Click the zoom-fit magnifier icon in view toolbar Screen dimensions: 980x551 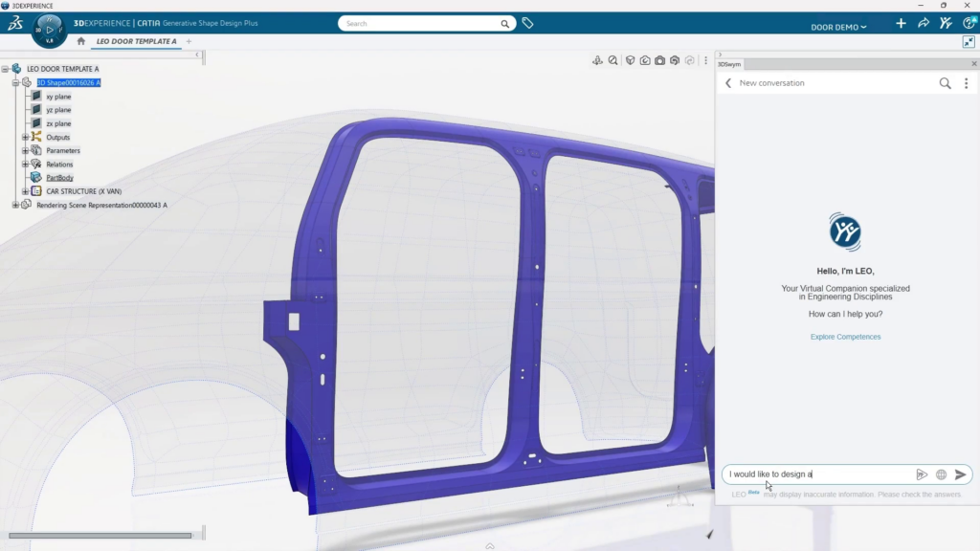tap(612, 60)
